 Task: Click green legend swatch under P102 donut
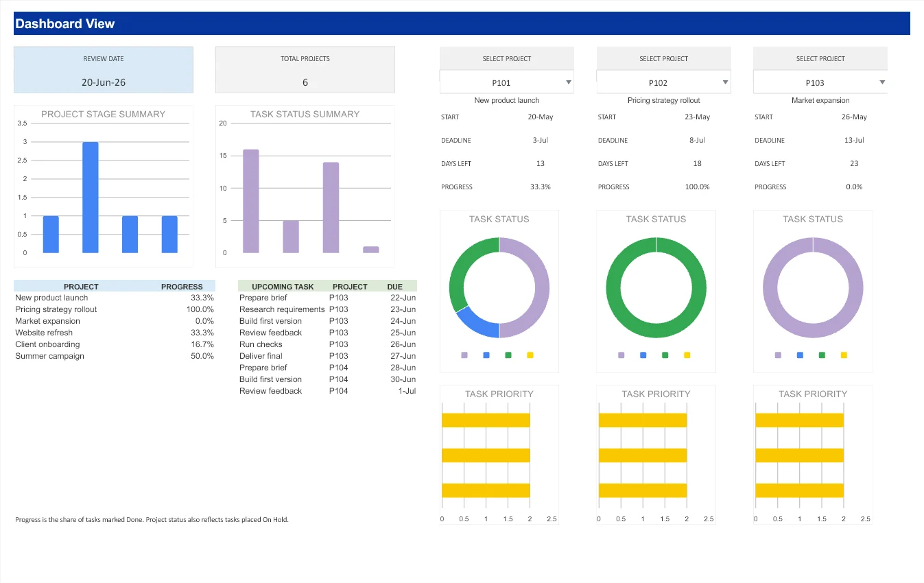point(665,355)
